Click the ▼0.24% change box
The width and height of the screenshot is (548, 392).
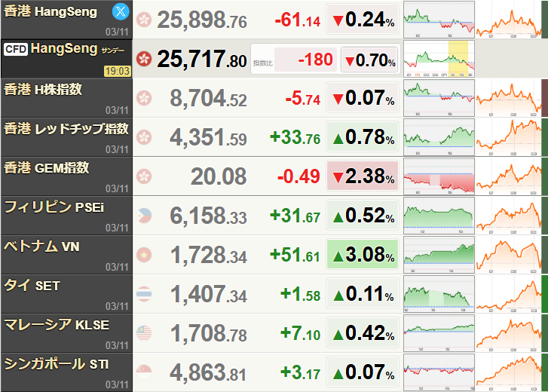point(363,20)
